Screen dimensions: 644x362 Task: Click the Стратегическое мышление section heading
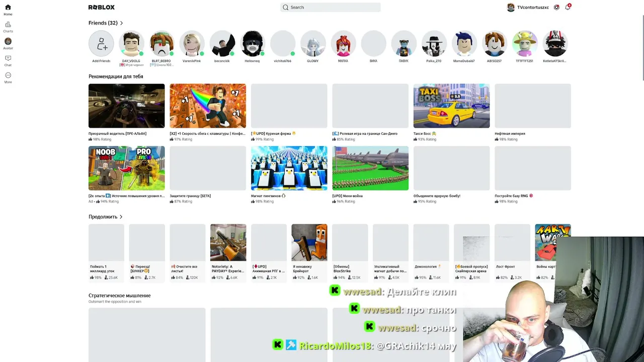120,296
